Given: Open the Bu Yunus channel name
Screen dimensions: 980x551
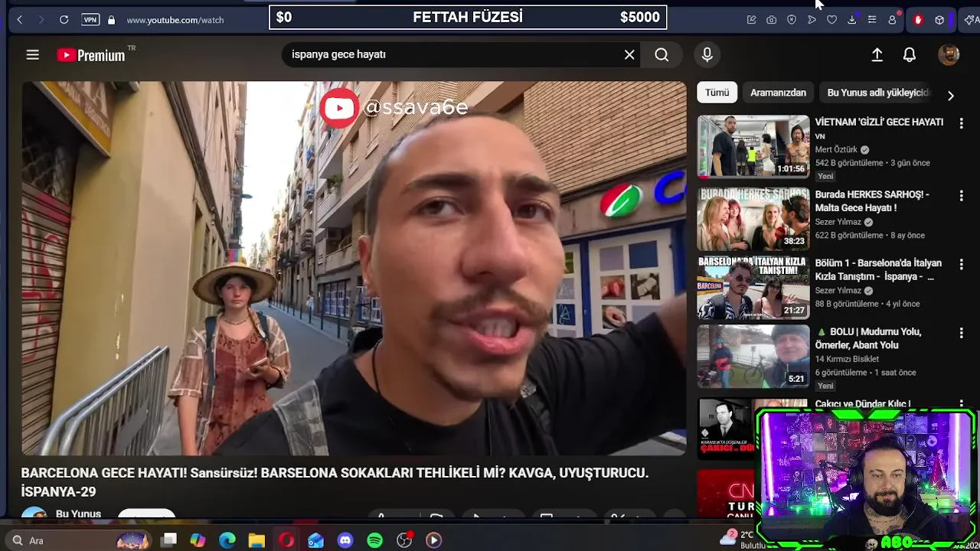Looking at the screenshot, I should click(78, 514).
